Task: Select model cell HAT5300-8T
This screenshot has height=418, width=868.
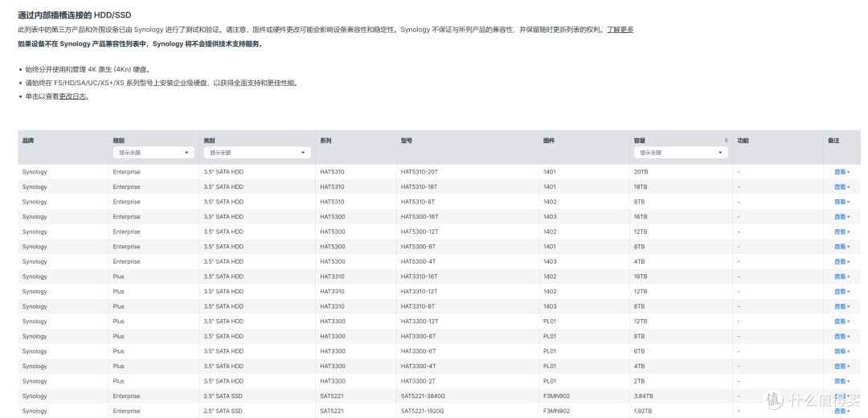Action: (418, 247)
